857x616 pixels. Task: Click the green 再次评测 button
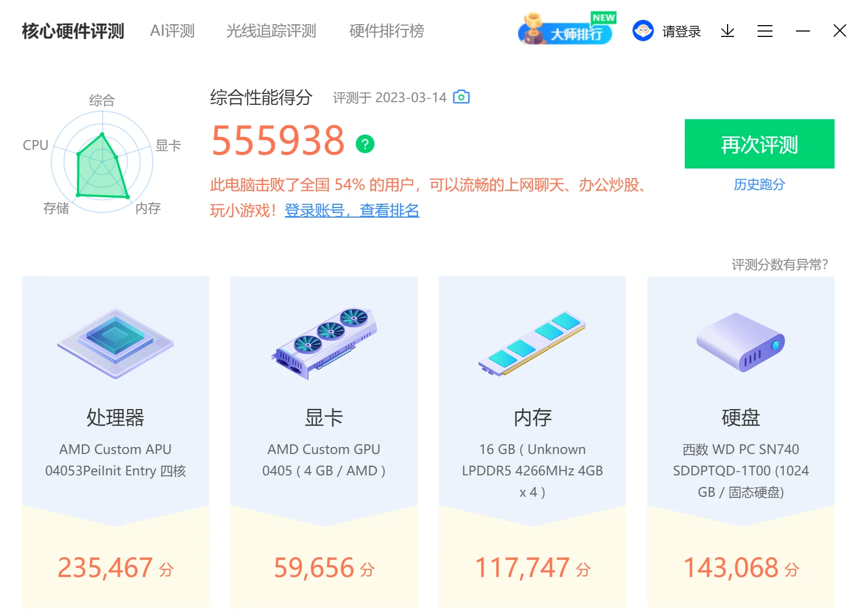pyautogui.click(x=759, y=144)
